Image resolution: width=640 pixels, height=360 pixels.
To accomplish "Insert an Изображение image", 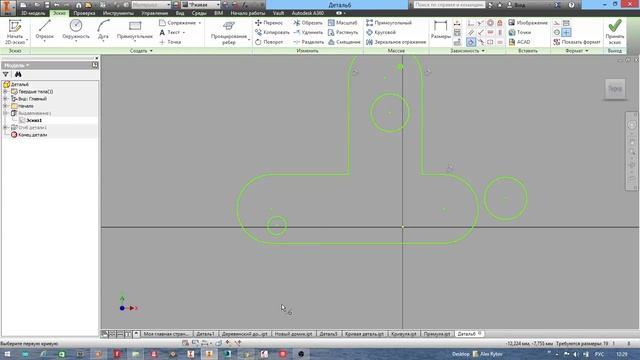I will pyautogui.click(x=528, y=23).
